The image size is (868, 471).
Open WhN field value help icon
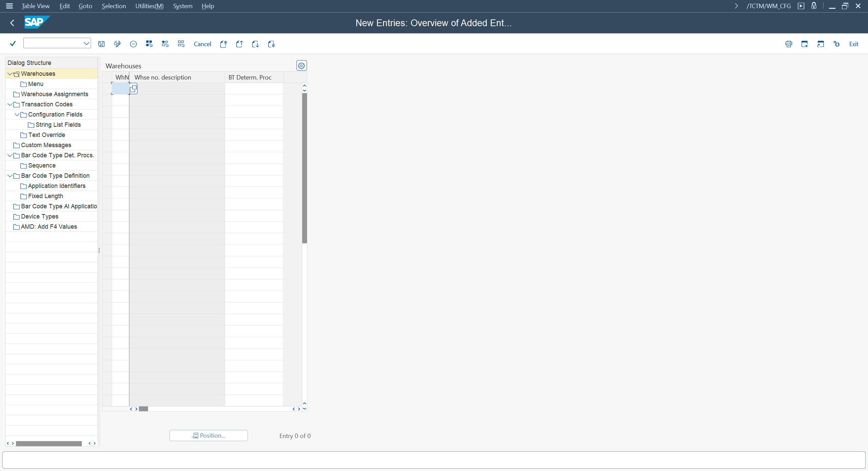coord(133,89)
